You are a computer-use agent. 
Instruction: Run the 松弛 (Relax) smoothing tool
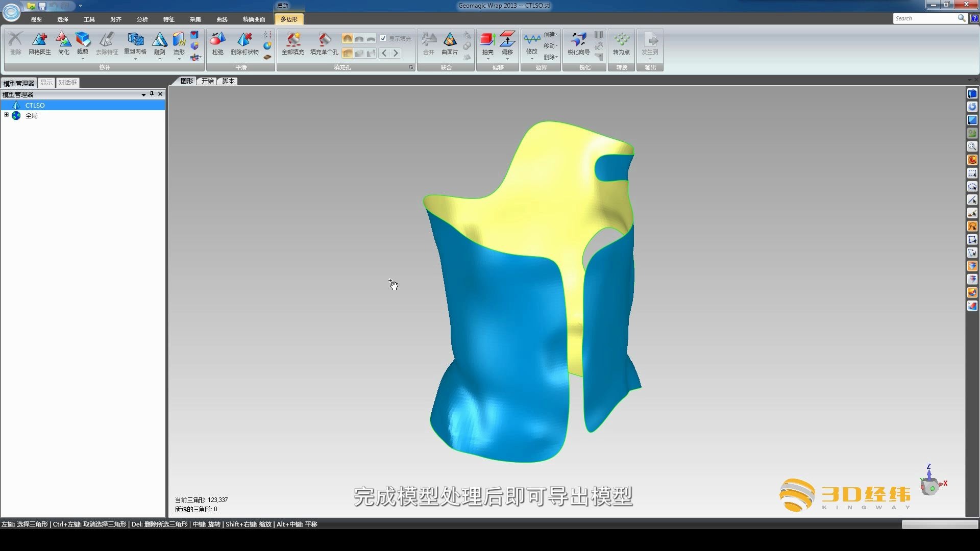click(217, 45)
